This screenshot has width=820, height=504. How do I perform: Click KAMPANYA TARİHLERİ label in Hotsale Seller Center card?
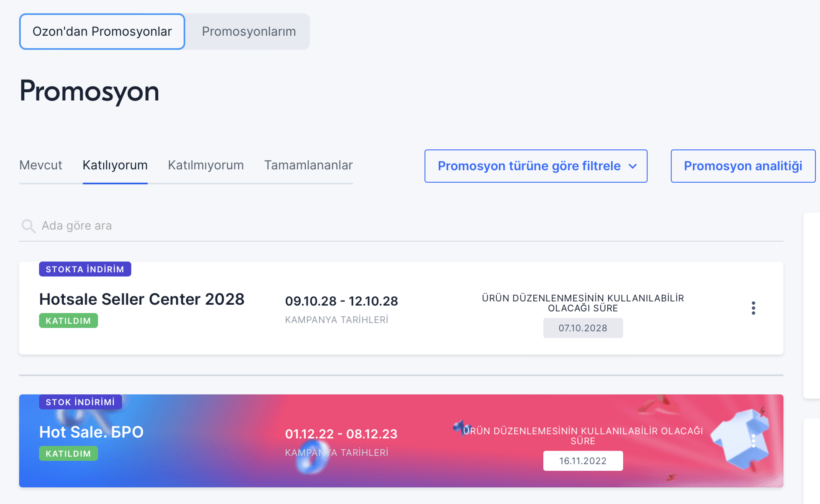(336, 320)
